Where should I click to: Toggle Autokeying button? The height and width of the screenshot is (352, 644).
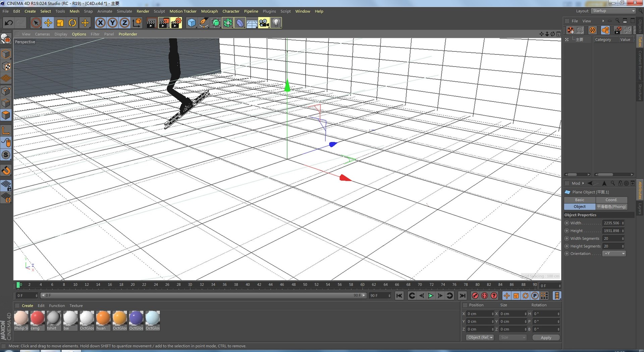484,296
